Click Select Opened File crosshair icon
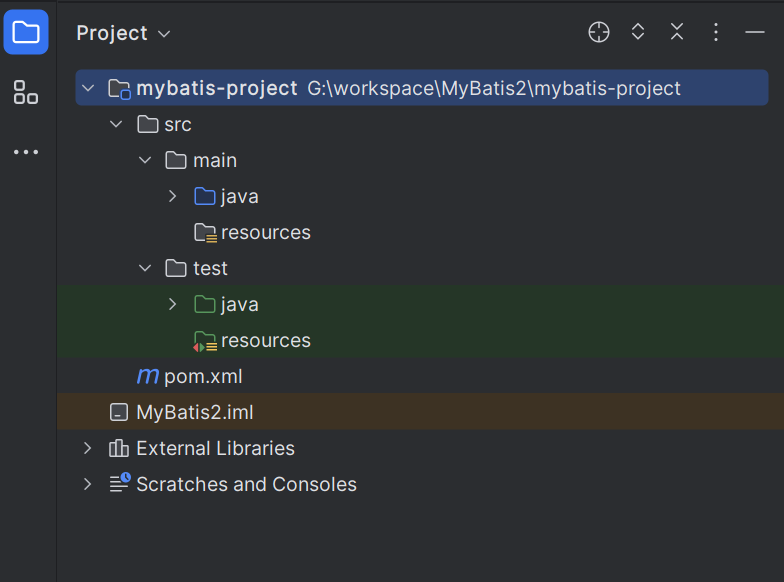Screen dimensions: 784x582 598,32
